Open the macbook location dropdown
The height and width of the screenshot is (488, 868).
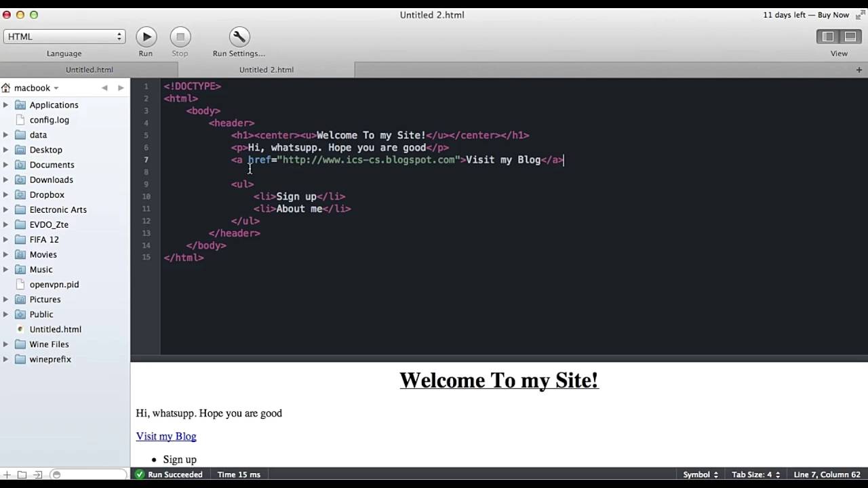pyautogui.click(x=37, y=88)
